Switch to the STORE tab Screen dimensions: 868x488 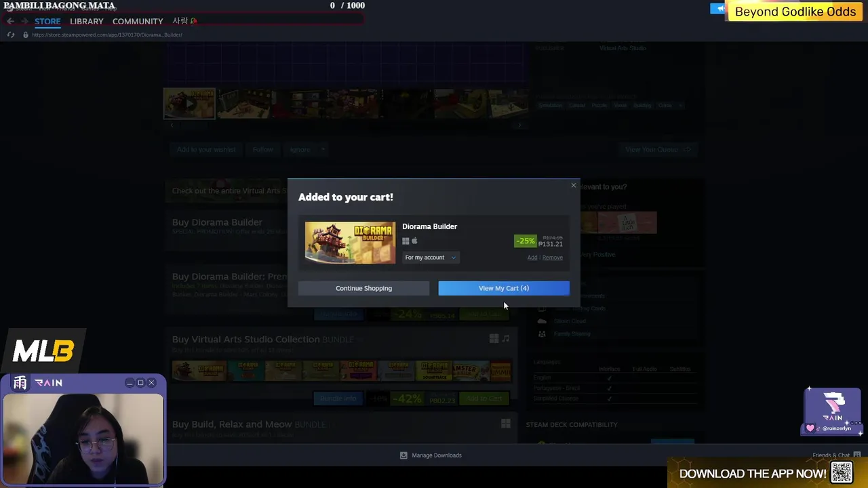pyautogui.click(x=47, y=21)
